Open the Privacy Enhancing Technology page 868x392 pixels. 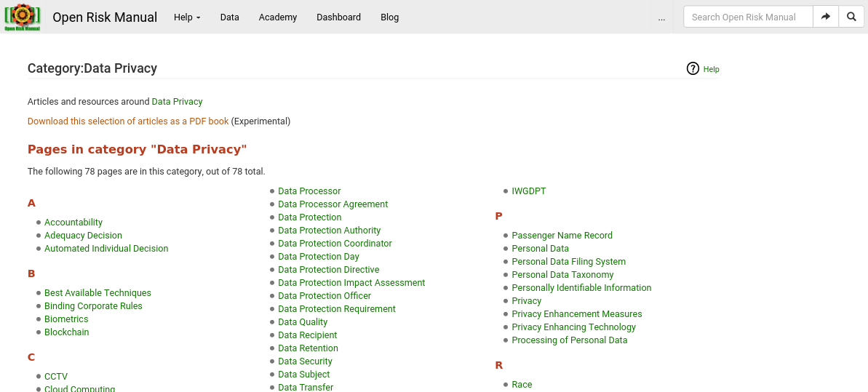click(573, 327)
